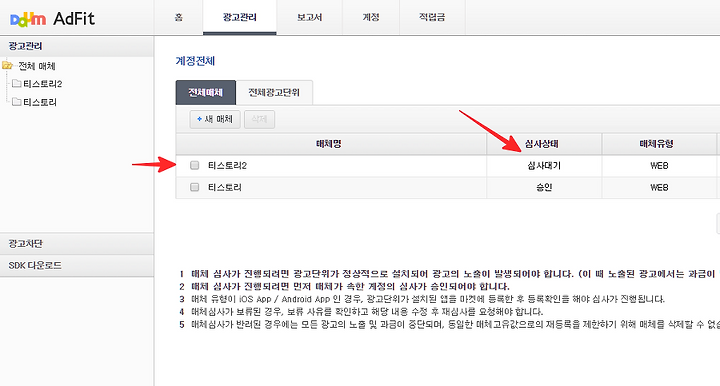Click WEB type in 티스토리 row
Screen dimensions: 720x386
point(659,187)
